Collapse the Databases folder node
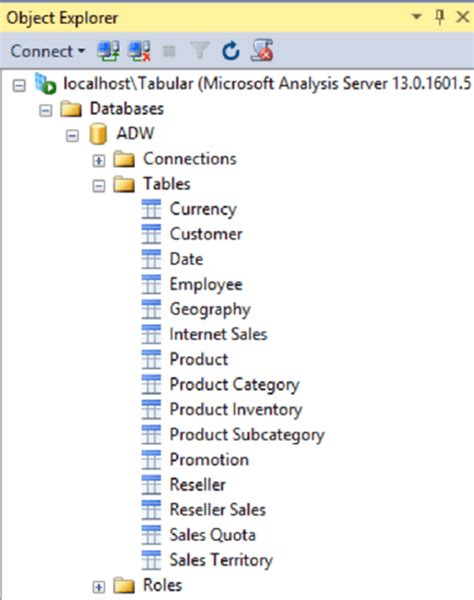This screenshot has width=474, height=600. pos(46,110)
